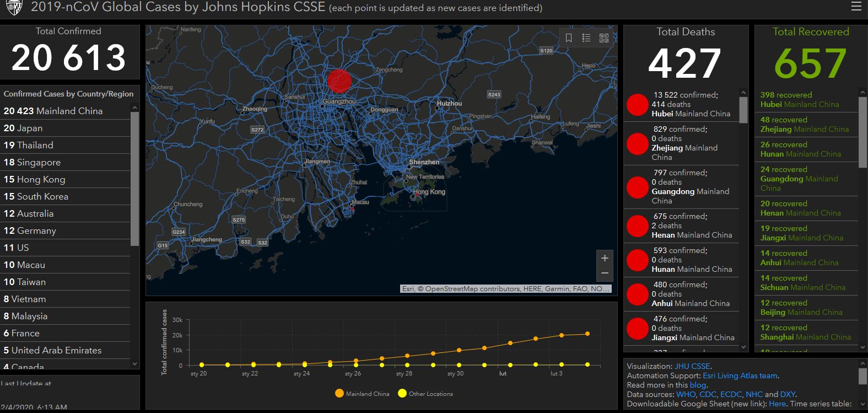The image size is (868, 413).
Task: Select 20 Japan in country list
Action: click(65, 128)
